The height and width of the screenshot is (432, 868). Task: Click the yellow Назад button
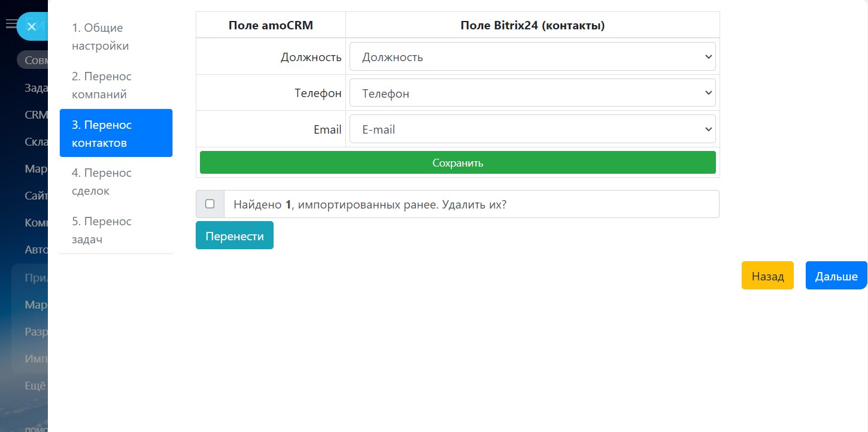point(767,276)
